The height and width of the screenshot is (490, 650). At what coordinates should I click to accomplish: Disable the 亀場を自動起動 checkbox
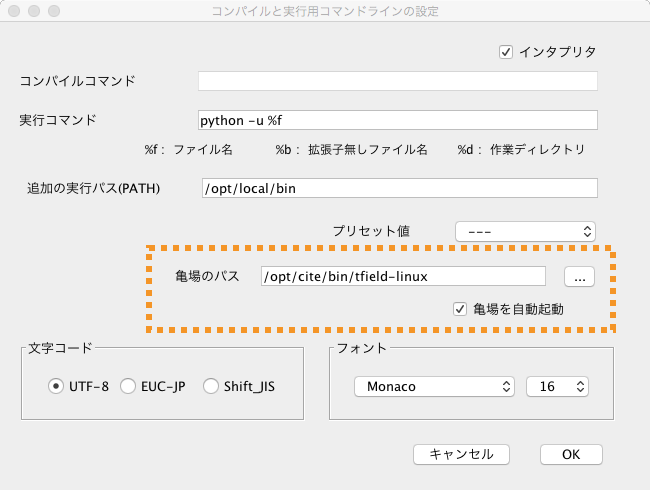(x=461, y=309)
